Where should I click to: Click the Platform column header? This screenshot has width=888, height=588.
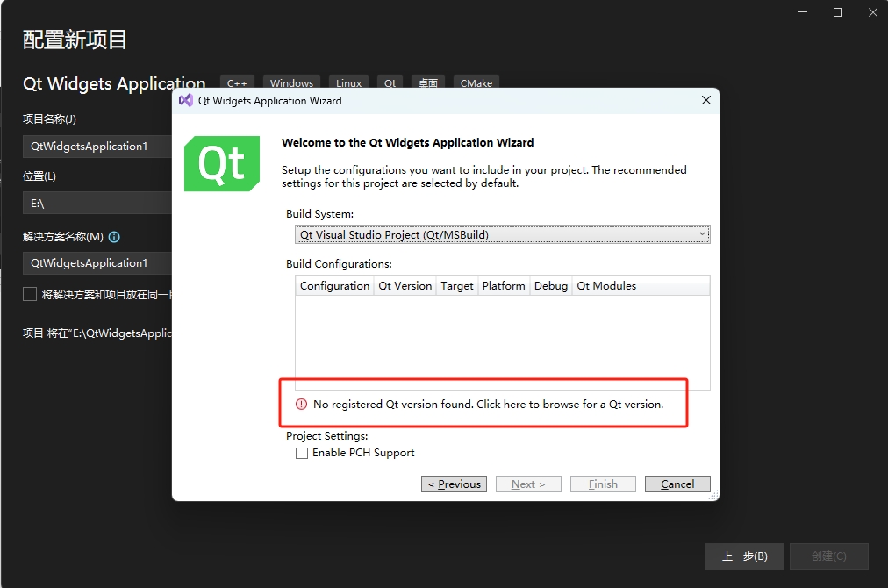pyautogui.click(x=504, y=285)
